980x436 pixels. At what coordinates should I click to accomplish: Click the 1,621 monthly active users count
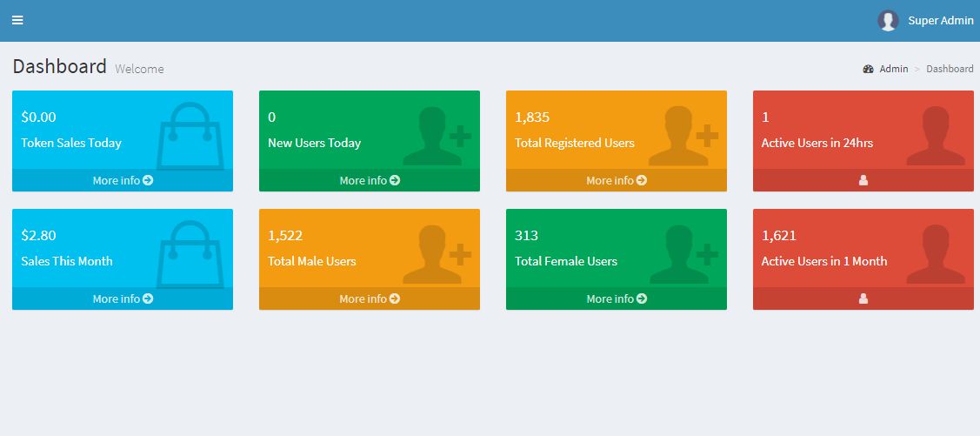click(x=779, y=235)
